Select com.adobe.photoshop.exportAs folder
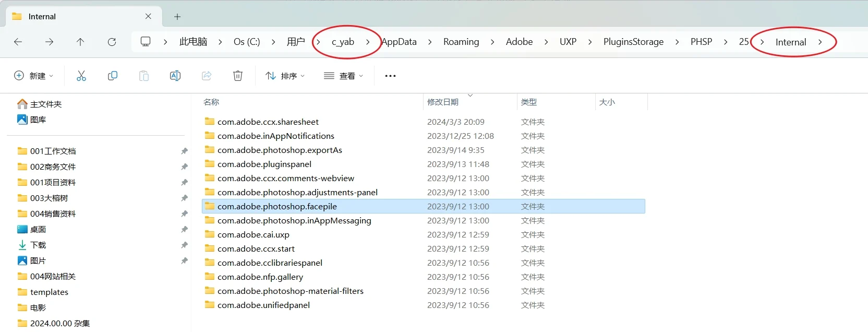 tap(273, 150)
